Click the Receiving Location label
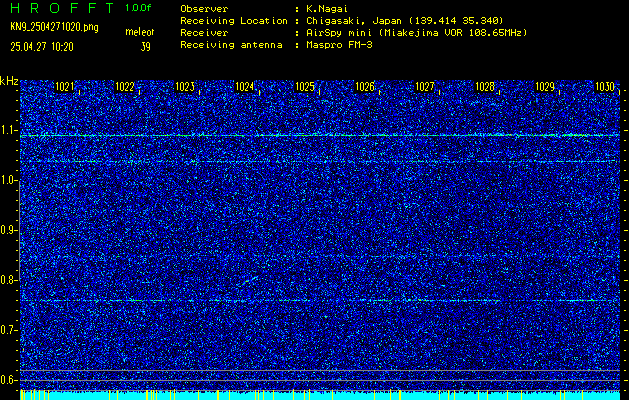The height and width of the screenshot is (400, 629). click(x=234, y=21)
